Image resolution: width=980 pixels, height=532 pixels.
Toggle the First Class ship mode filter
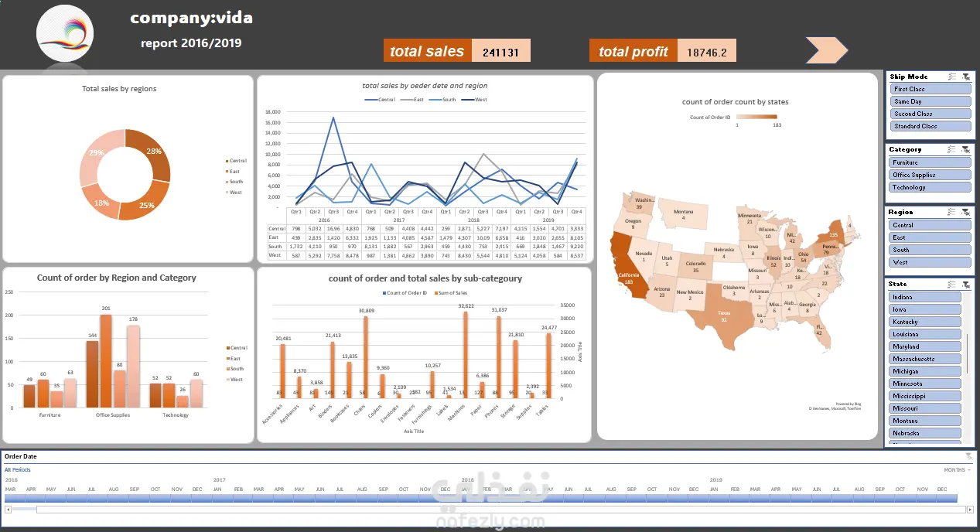tap(930, 89)
